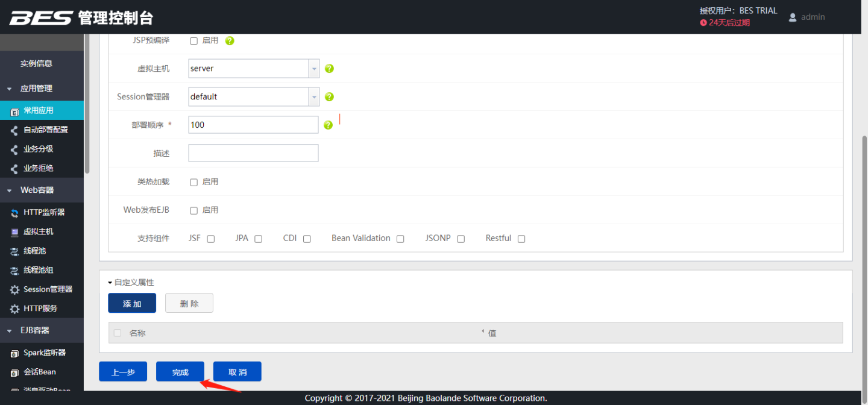
Task: Click help icon next to JSP预编译
Action: pyautogui.click(x=230, y=40)
